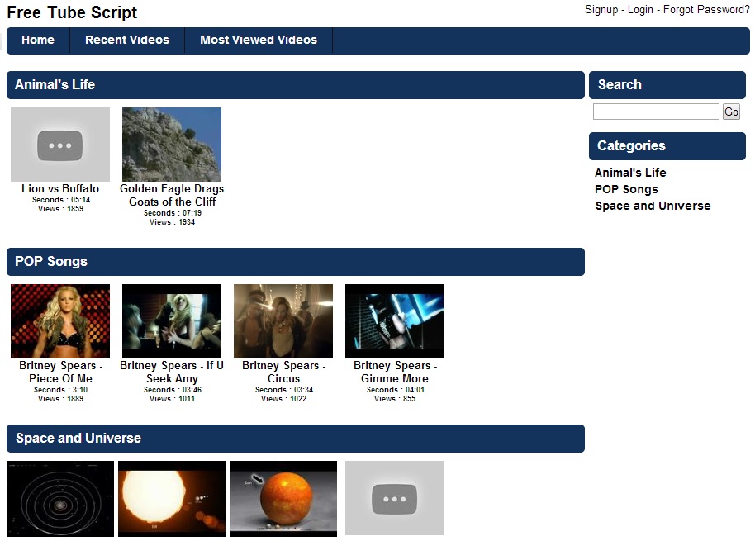Focus the search text field
The width and height of the screenshot is (755, 560).
pos(656,112)
